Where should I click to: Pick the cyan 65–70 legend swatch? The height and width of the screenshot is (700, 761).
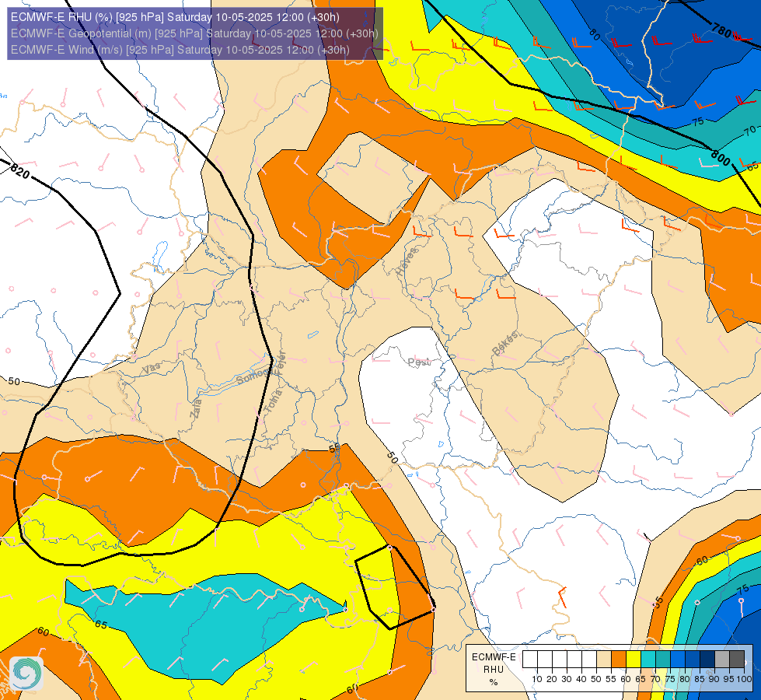648,659
